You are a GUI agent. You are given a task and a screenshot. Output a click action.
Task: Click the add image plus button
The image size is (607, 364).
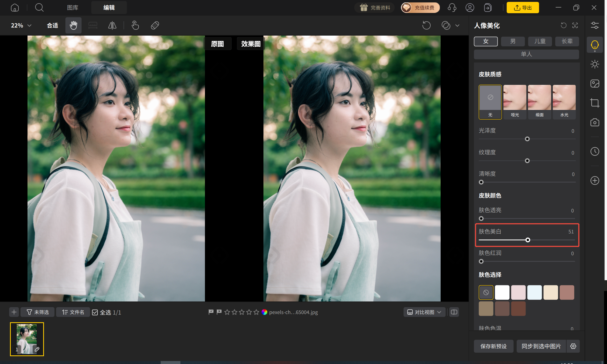(x=14, y=312)
